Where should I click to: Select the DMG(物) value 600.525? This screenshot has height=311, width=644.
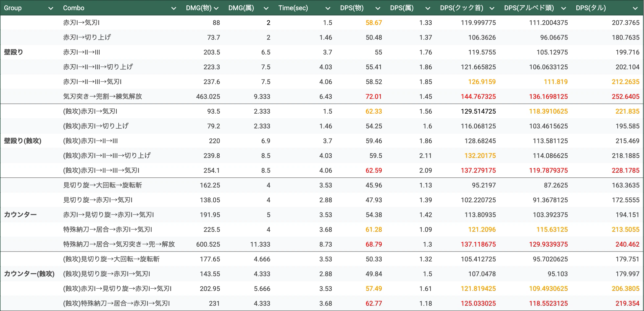208,244
